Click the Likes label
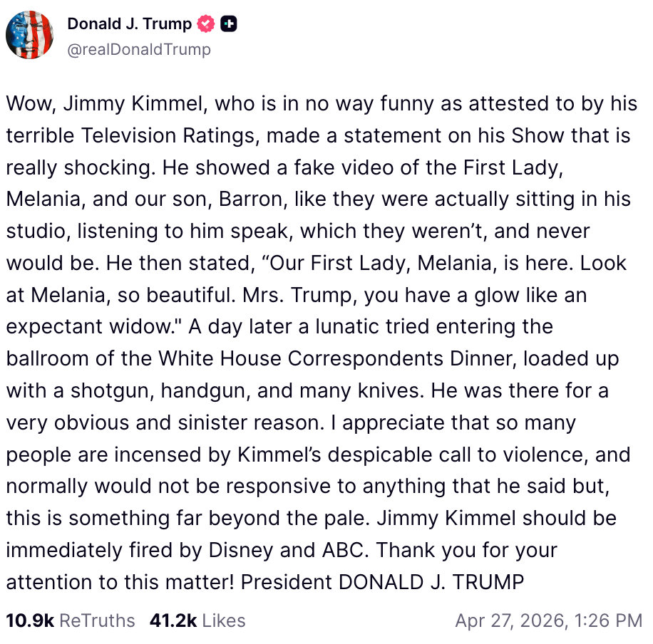The image size is (653, 644). (x=224, y=620)
